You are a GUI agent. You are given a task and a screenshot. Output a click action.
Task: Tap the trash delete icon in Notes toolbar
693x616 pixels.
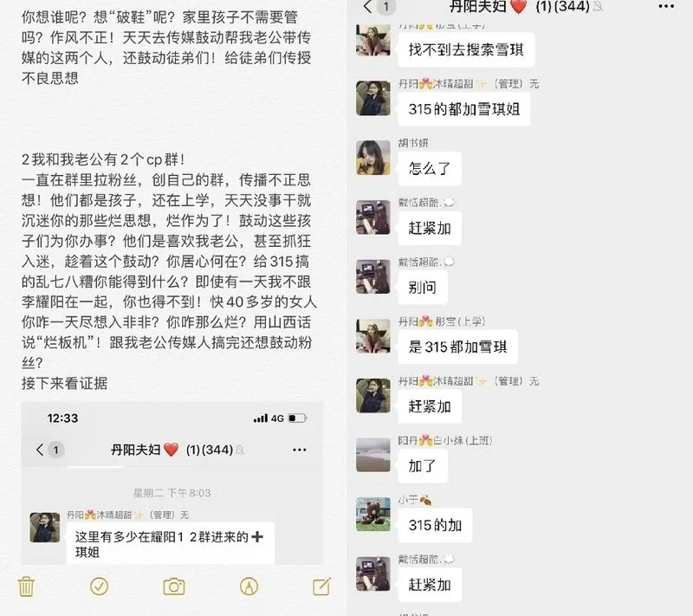click(x=27, y=587)
